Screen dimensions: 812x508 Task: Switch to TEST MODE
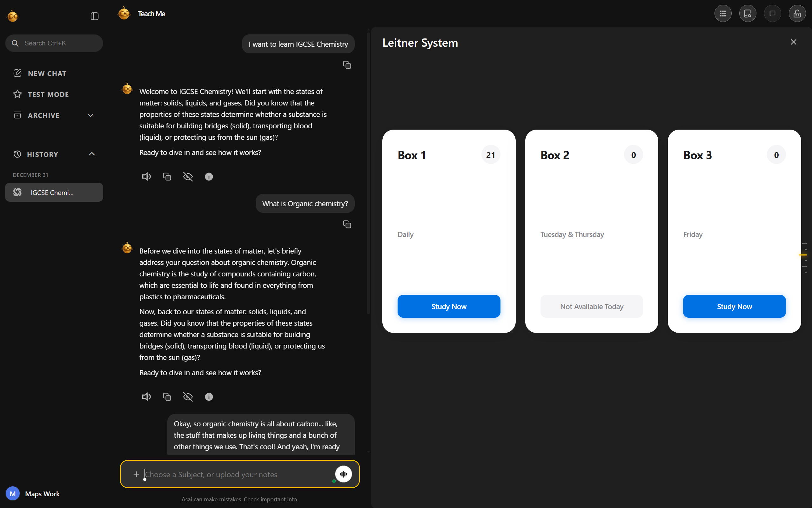coord(48,94)
